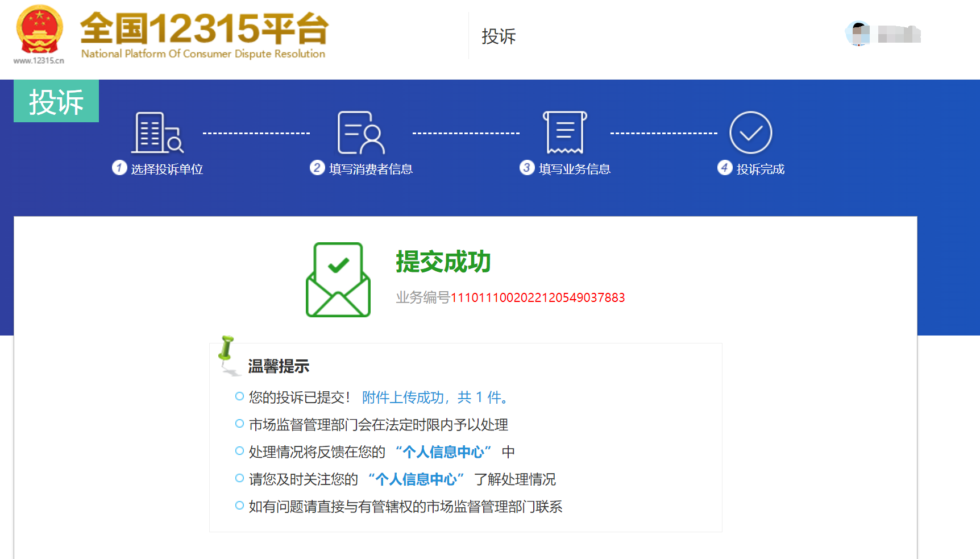Image resolution: width=980 pixels, height=559 pixels.
Task: Open the 全国12315平台 title banner
Action: pos(204,35)
